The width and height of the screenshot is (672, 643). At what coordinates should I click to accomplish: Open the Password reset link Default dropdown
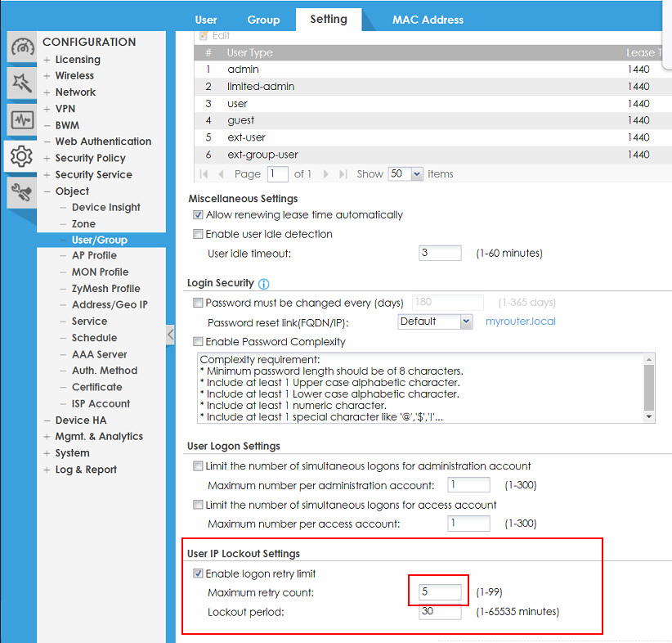pos(435,321)
